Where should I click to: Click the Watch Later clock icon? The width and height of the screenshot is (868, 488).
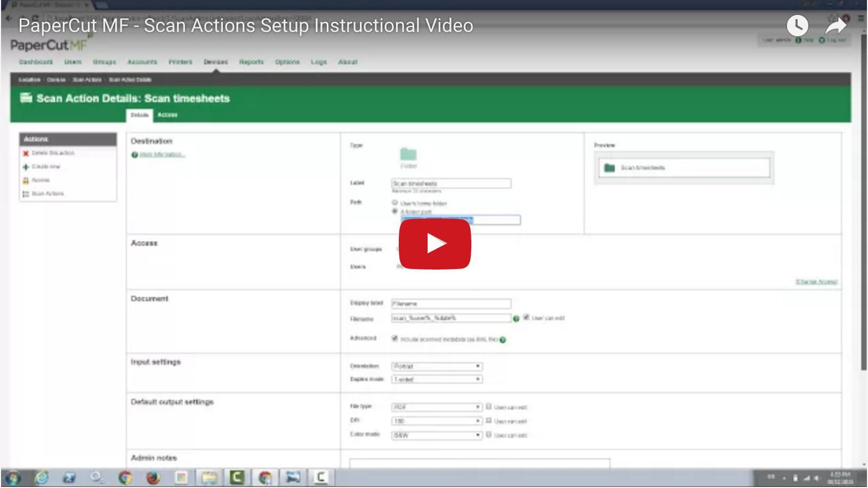coord(797,26)
